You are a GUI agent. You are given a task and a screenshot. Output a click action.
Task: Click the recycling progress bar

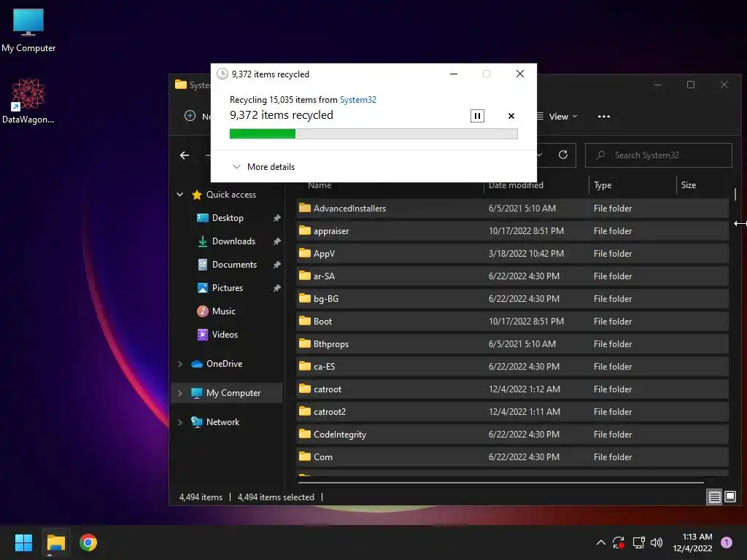click(x=373, y=134)
